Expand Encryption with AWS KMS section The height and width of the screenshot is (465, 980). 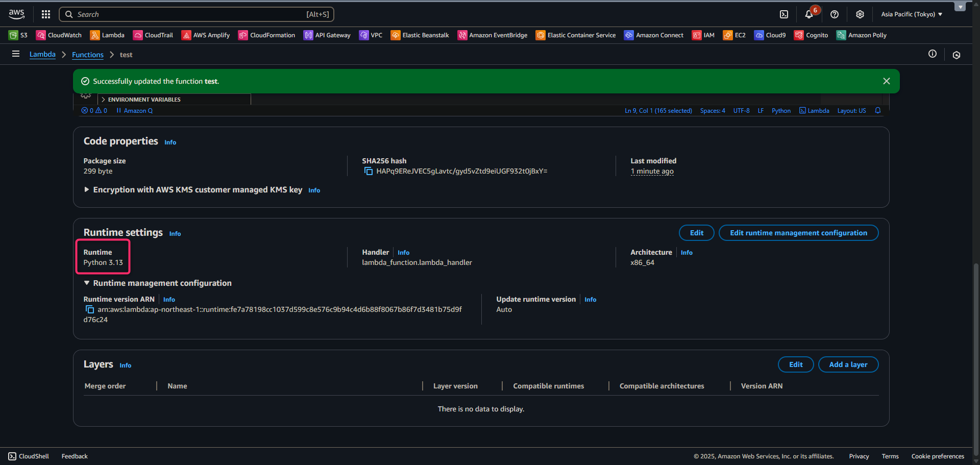[87, 190]
